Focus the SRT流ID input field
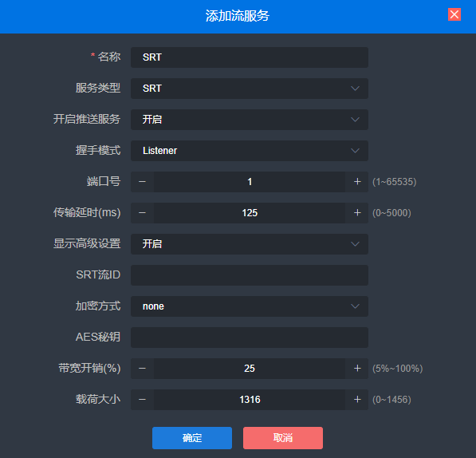 250,275
